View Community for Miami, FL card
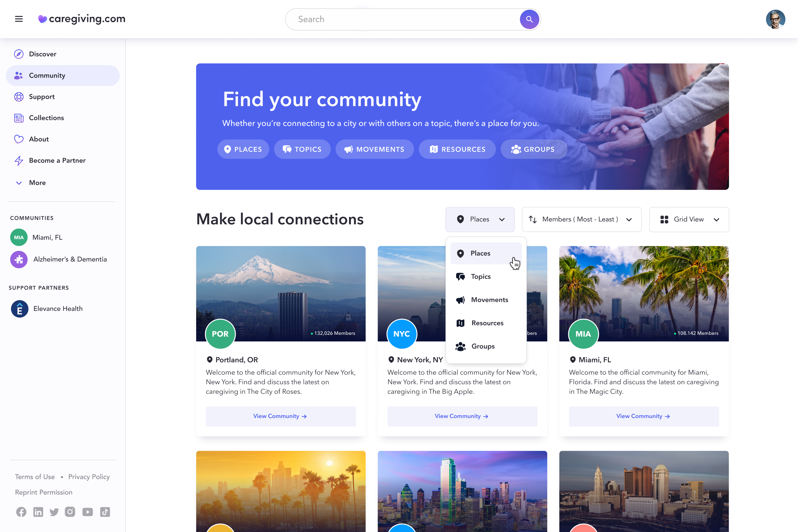798x532 pixels. [644, 416]
